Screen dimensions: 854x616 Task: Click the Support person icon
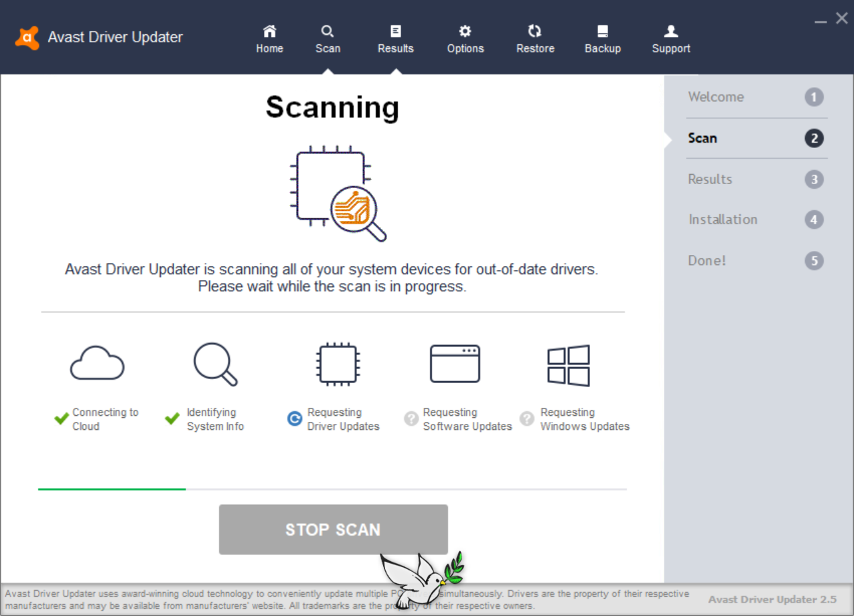coord(671,31)
